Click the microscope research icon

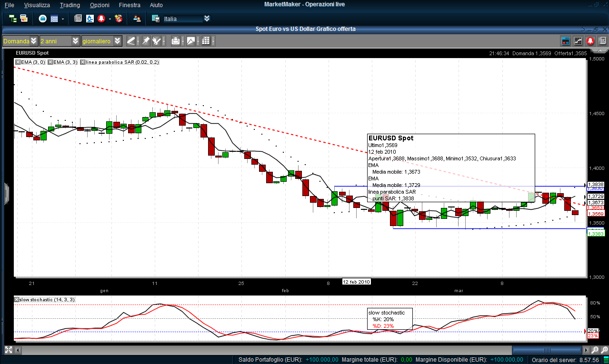pos(90,19)
